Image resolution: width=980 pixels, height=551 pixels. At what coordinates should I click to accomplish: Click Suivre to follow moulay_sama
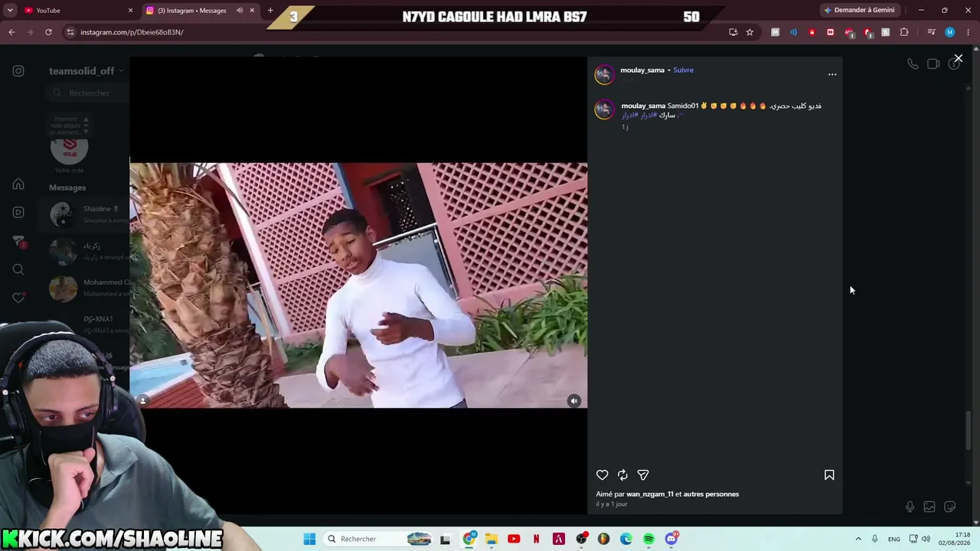(x=683, y=70)
